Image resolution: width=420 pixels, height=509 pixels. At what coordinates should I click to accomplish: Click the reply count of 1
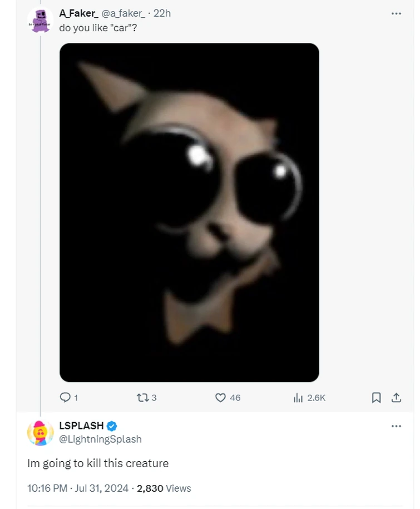tap(75, 398)
